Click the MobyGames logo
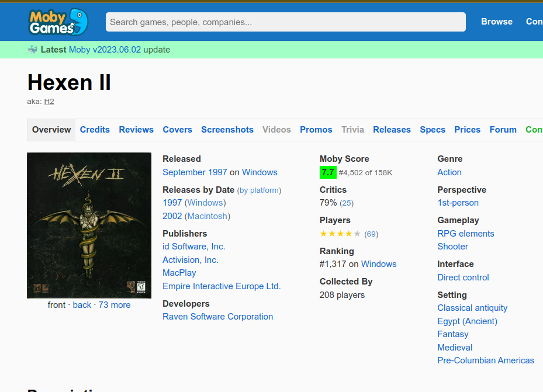Viewport: 543px width, 392px height. click(x=58, y=22)
